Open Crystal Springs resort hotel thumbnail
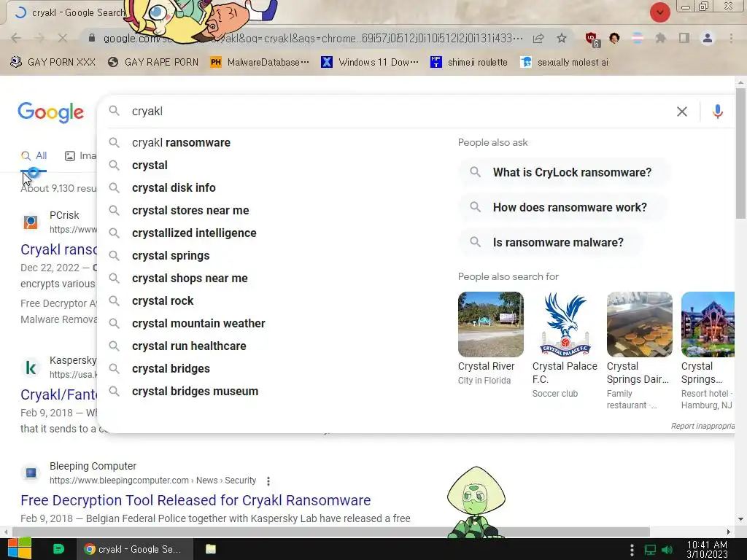This screenshot has width=747, height=560. [708, 324]
